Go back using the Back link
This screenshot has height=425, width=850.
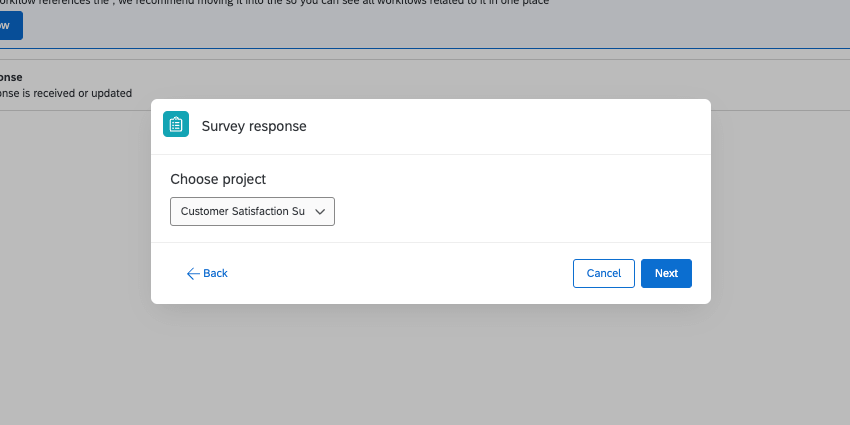coord(214,273)
